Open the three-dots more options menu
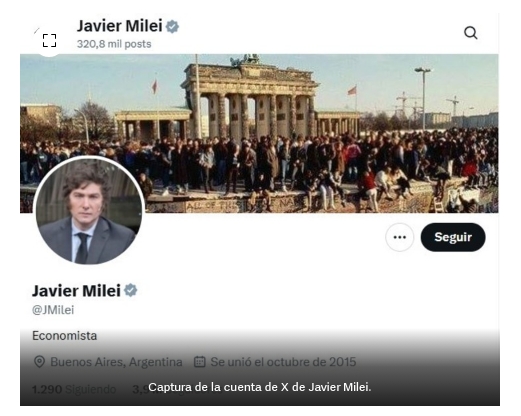This screenshot has height=416, width=521. click(x=400, y=237)
